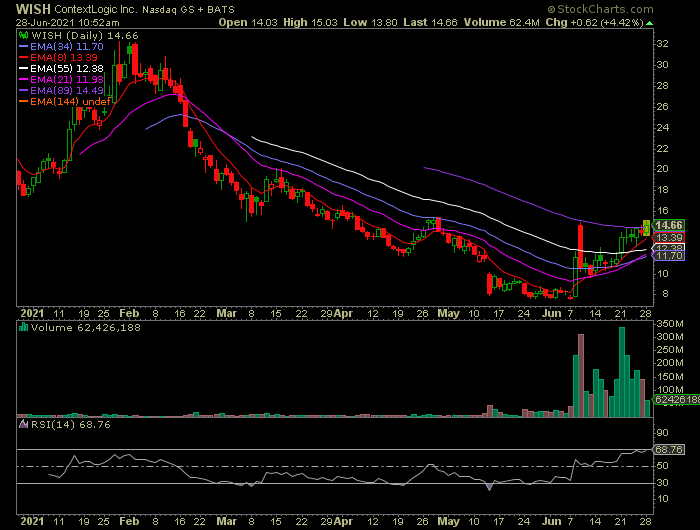
Task: Click the Volume 62,426,188 panel label
Action: (86, 328)
